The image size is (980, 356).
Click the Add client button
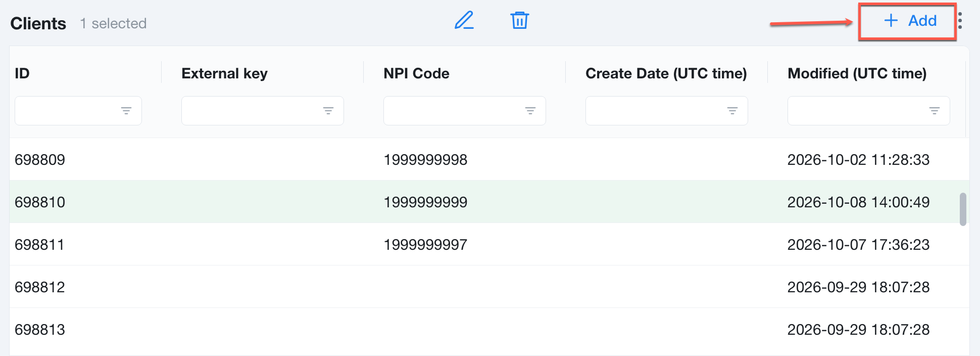pyautogui.click(x=910, y=21)
